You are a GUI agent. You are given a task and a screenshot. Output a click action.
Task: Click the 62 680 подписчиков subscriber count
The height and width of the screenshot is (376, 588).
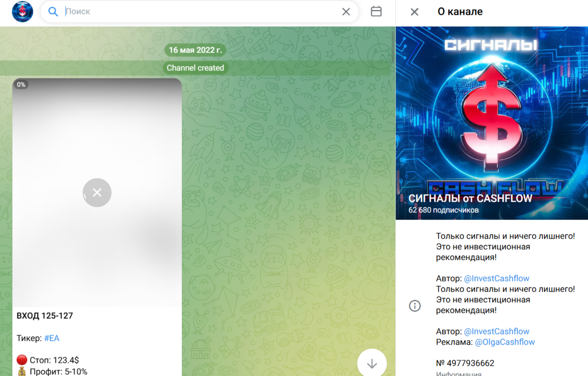444,210
